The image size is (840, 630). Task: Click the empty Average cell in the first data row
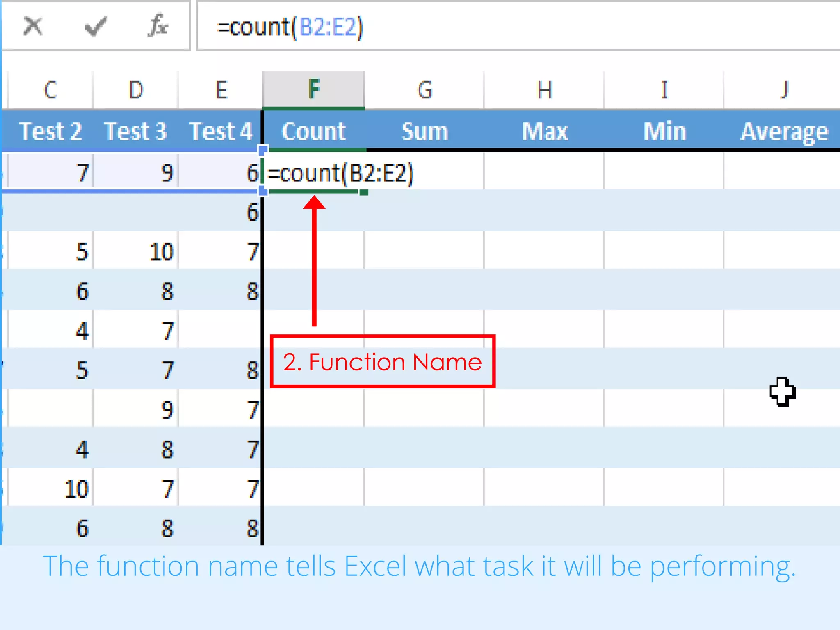coord(783,172)
